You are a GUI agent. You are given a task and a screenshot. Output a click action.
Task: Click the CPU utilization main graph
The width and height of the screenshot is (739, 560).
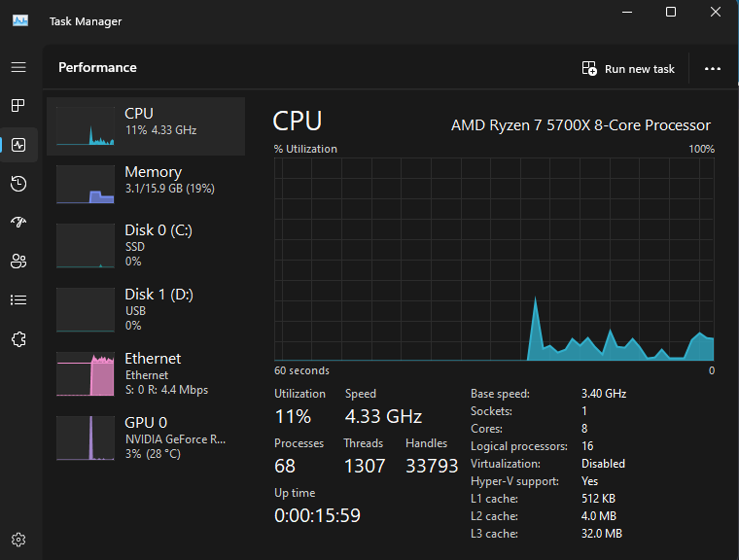click(x=494, y=260)
